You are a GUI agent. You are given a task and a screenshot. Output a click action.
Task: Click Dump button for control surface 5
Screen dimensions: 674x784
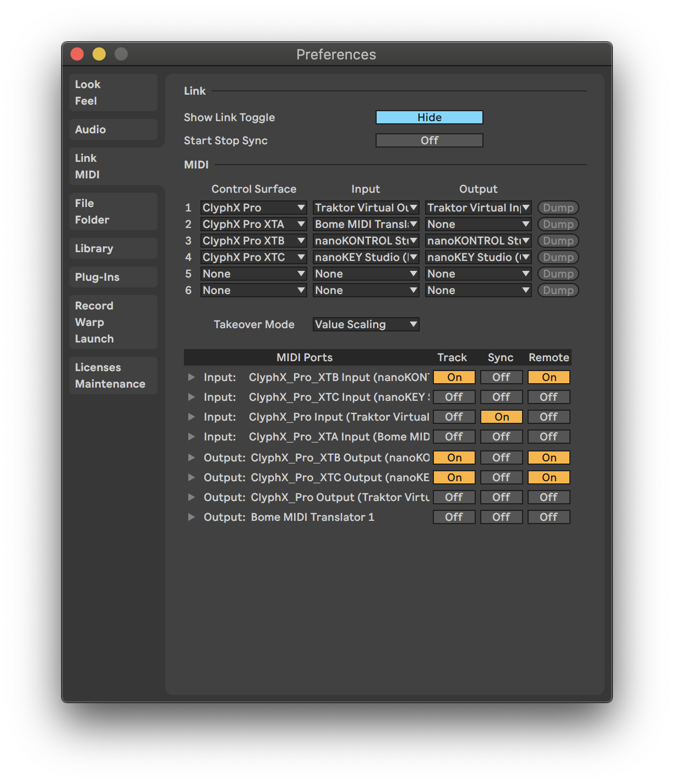558,274
